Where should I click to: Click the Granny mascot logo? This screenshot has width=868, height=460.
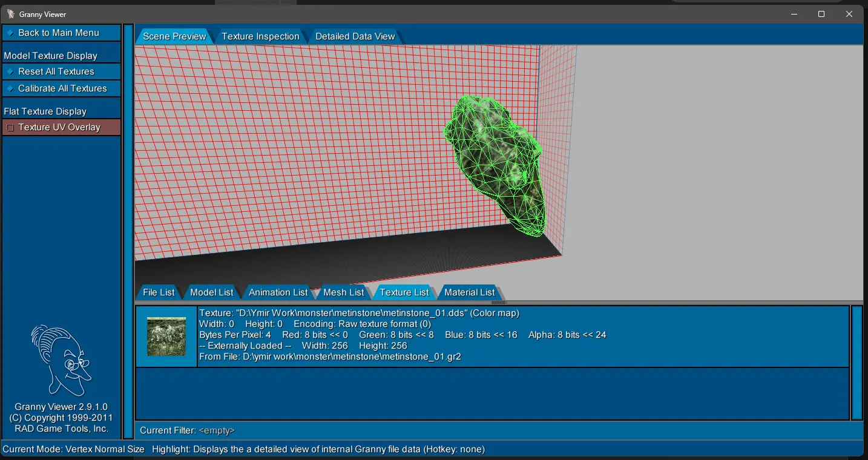[61, 361]
